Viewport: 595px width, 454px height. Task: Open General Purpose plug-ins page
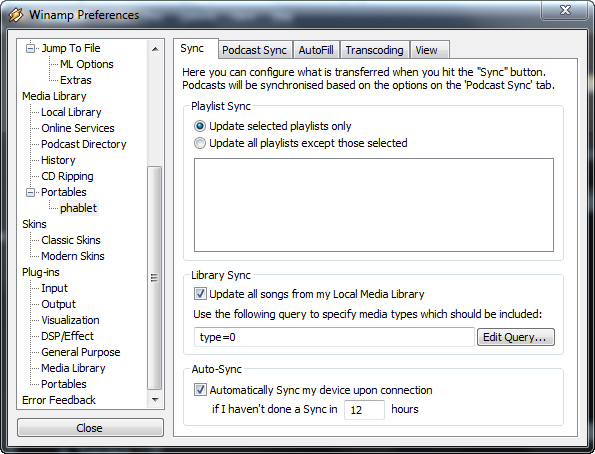[81, 352]
